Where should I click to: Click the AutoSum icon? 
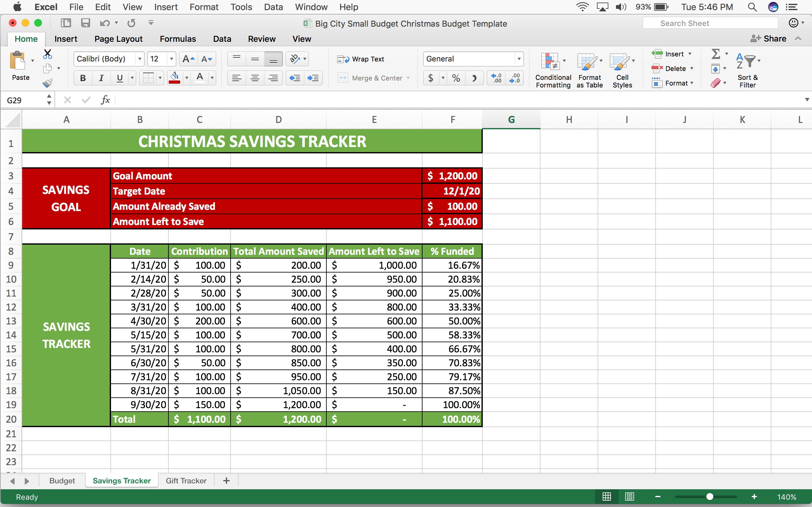pos(715,54)
